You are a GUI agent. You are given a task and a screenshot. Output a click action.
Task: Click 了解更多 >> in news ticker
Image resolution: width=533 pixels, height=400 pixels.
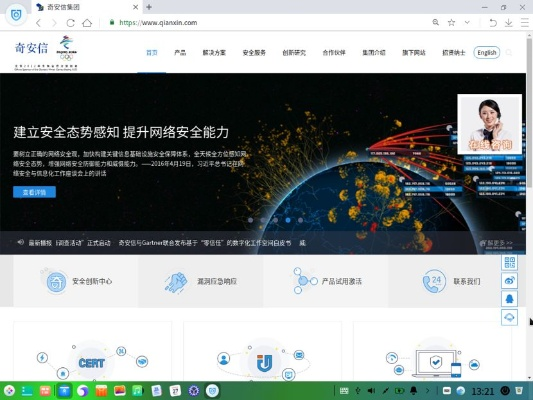[496, 243]
